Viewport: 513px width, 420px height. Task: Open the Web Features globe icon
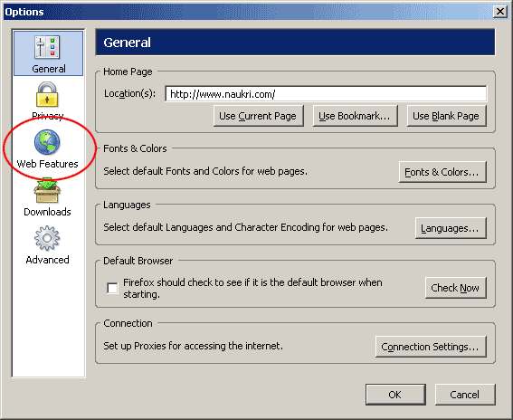point(47,142)
